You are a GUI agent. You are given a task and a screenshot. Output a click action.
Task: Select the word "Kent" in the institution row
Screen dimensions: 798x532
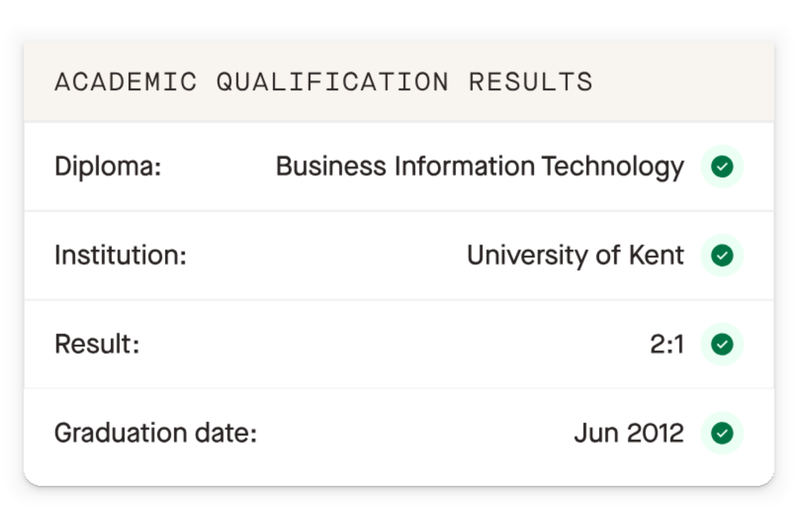(656, 255)
